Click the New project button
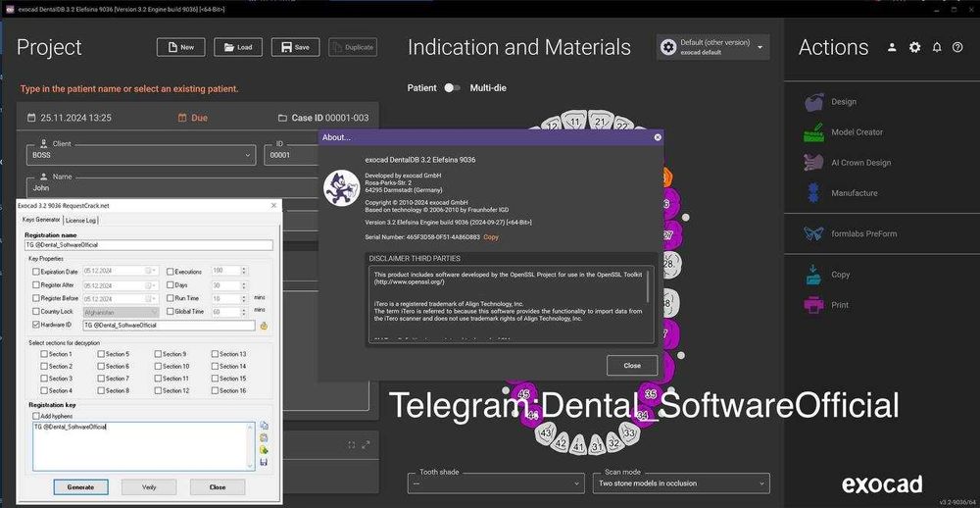 [x=181, y=47]
